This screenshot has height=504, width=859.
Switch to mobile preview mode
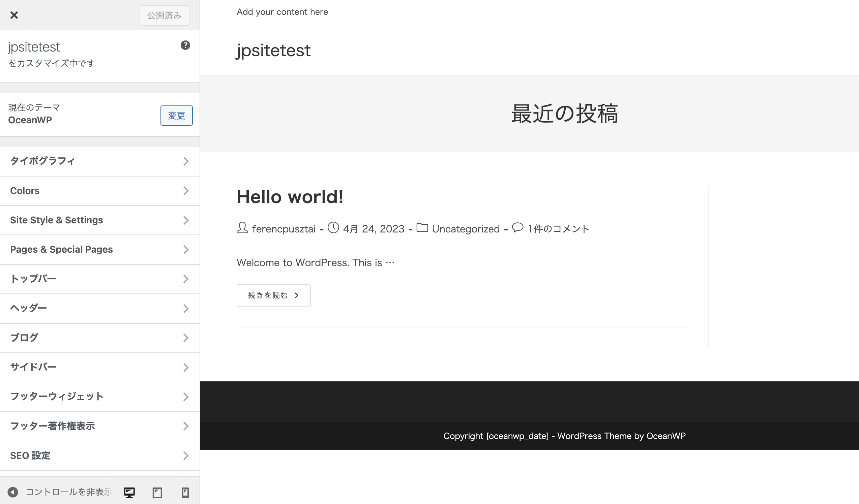click(x=185, y=492)
